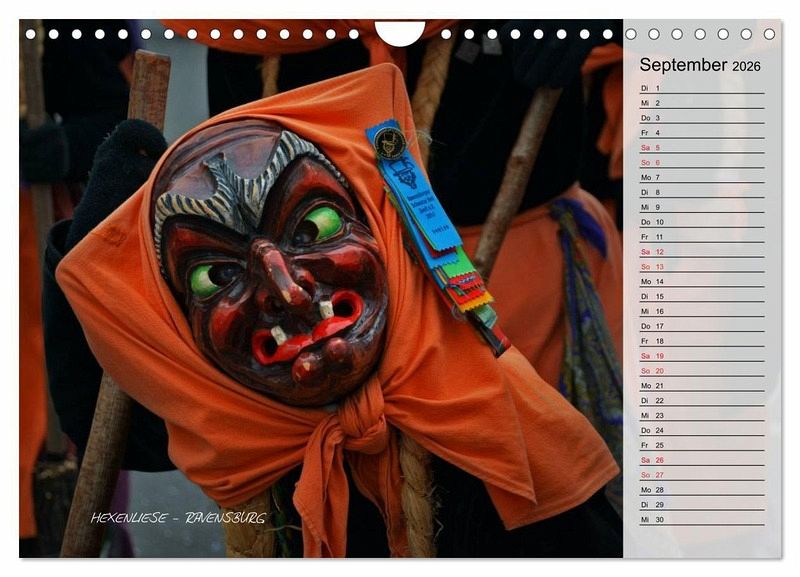This screenshot has height=577, width=800.
Task: Click the round gold emblem atop the ribbon
Action: coord(388,142)
